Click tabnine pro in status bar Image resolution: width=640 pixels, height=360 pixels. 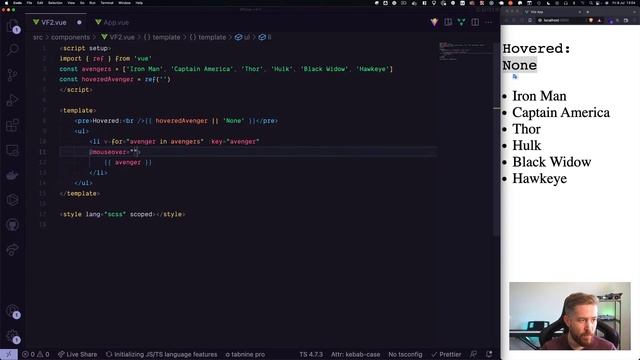[x=245, y=354]
